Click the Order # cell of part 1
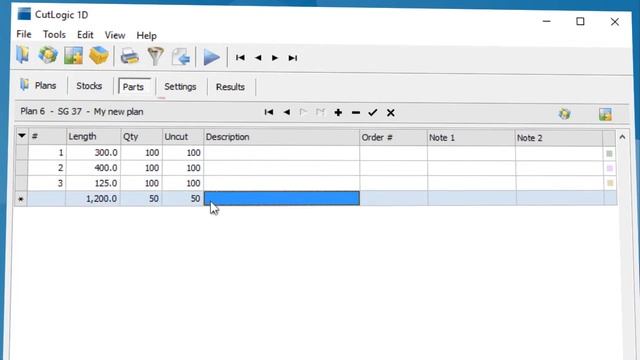Screen dimensions: 640x360 (393, 153)
